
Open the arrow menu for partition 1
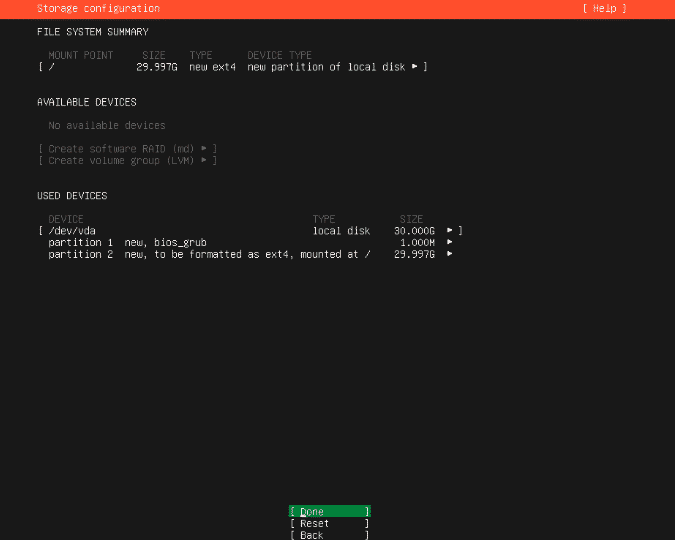pyautogui.click(x=450, y=242)
